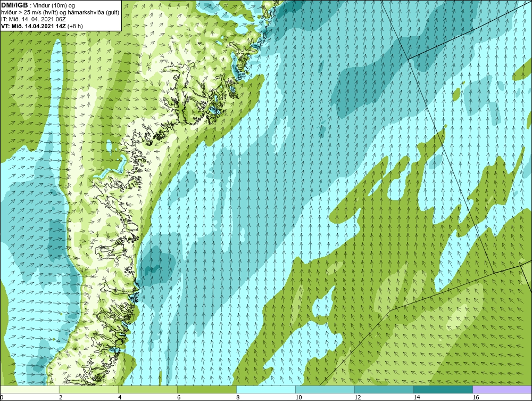Click the 0–2 m/s palest legend swatch
Image resolution: width=532 pixels, height=401 pixels.
click(x=30, y=389)
